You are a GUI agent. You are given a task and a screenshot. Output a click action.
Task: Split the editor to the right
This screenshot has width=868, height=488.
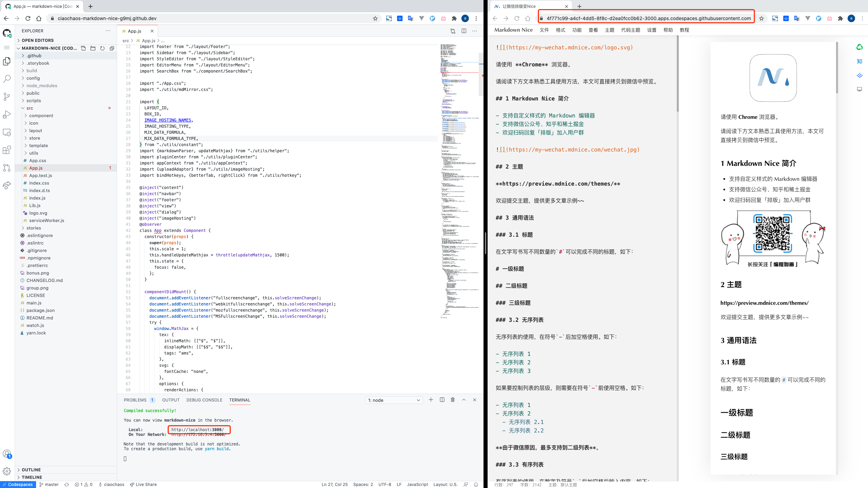coord(464,31)
